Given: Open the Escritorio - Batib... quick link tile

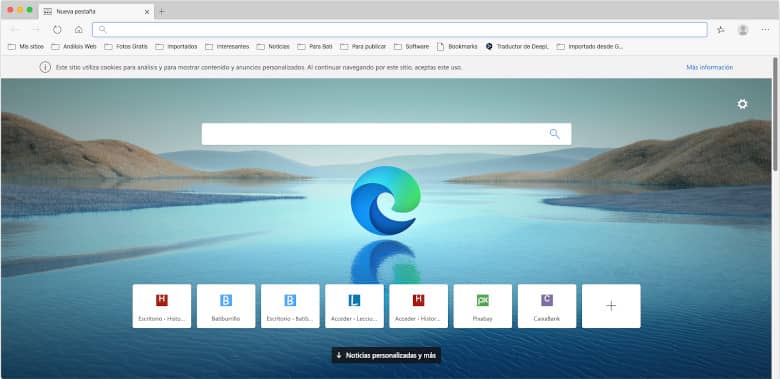Looking at the screenshot, I should point(290,306).
